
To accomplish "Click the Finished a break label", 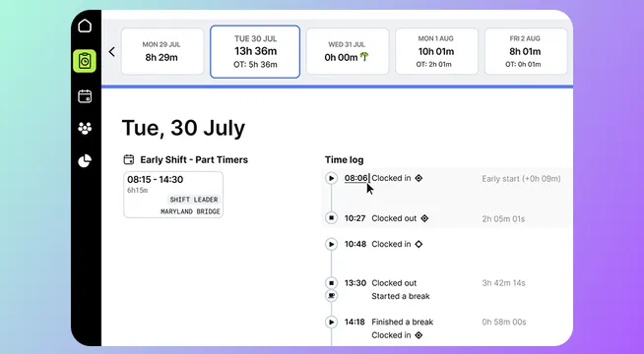I will coord(402,322).
